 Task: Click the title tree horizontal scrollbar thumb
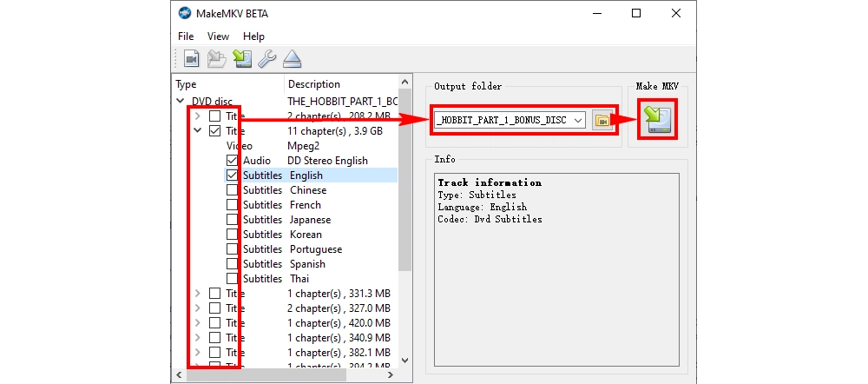pyautogui.click(x=267, y=374)
